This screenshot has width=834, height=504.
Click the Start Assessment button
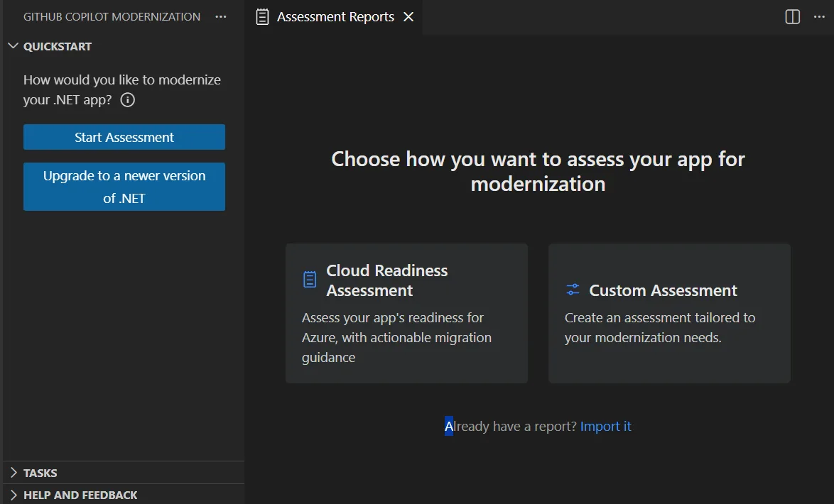[x=124, y=137]
